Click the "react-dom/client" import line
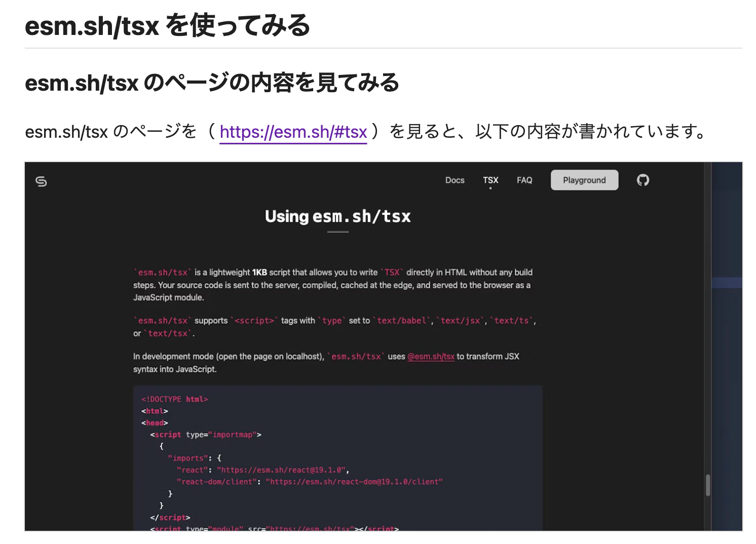This screenshot has width=756, height=544. 310,482
